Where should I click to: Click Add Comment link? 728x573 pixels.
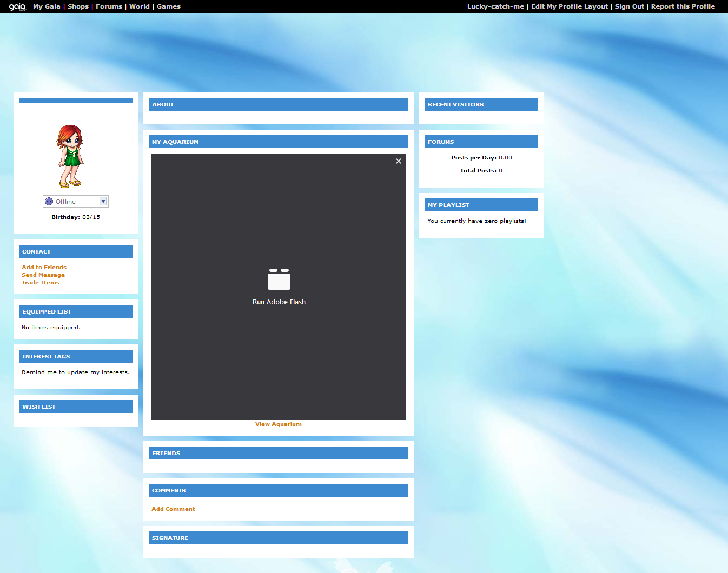(173, 509)
